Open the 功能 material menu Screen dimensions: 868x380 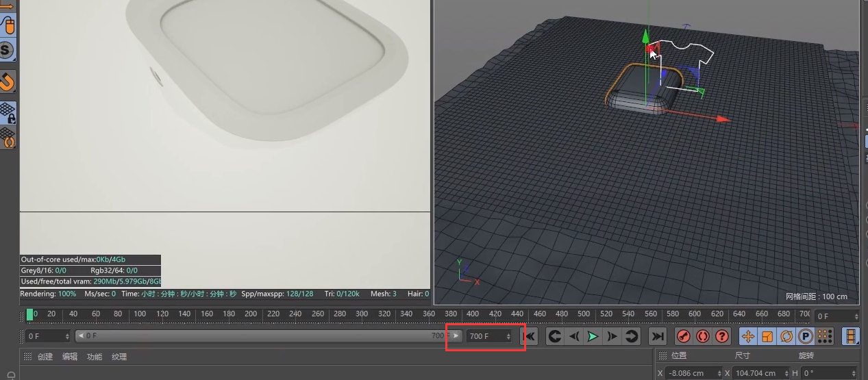click(95, 357)
